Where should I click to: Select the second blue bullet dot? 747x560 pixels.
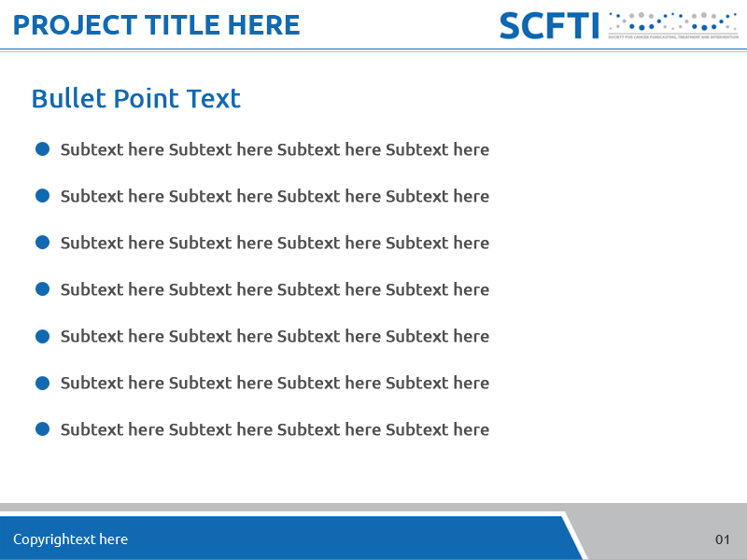(42, 196)
